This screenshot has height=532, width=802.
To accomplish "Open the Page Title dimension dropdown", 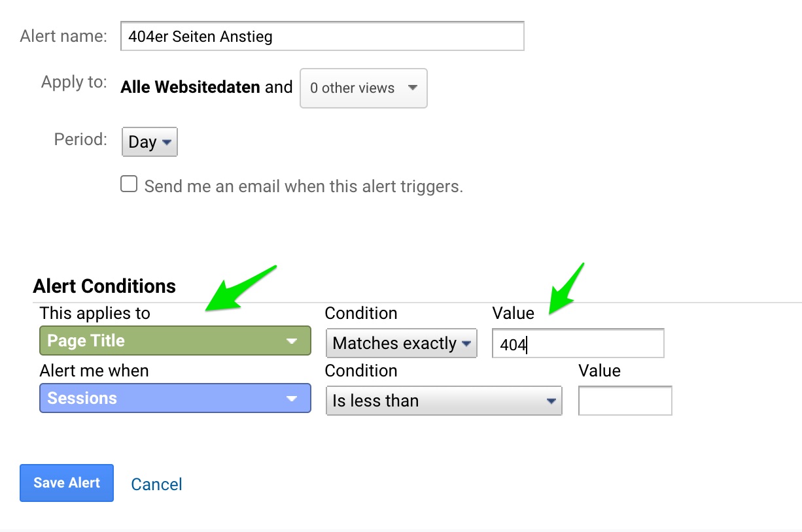I will pyautogui.click(x=175, y=341).
